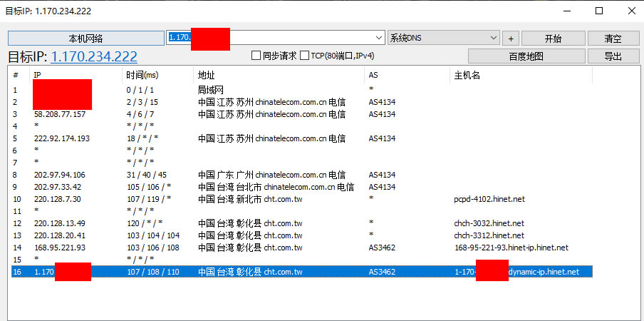Click the 时间(ms) column header
This screenshot has height=321, width=644.
click(x=157, y=75)
